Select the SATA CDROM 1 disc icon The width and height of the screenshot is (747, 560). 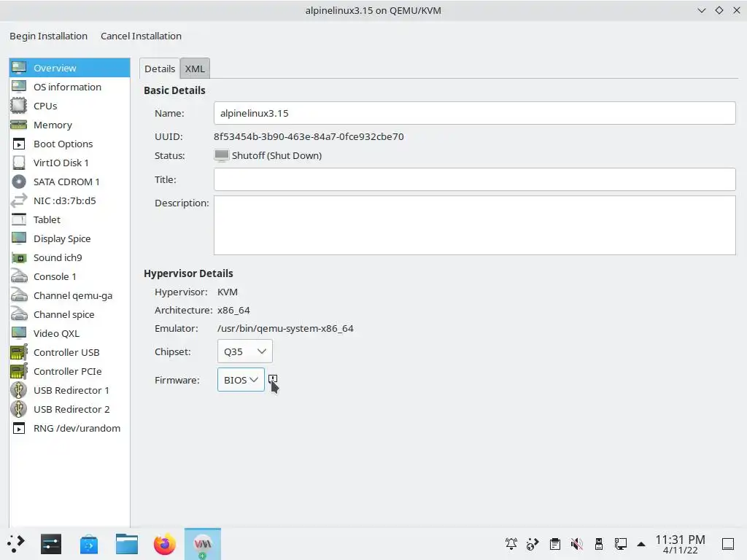(x=19, y=182)
